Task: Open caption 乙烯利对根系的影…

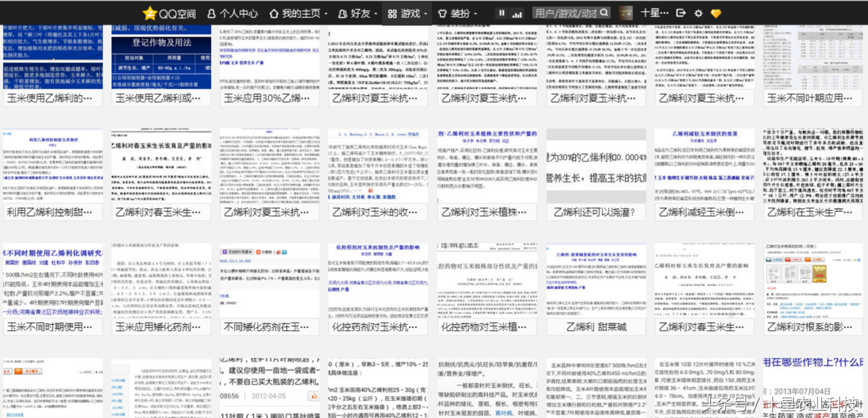Action: pos(809,327)
